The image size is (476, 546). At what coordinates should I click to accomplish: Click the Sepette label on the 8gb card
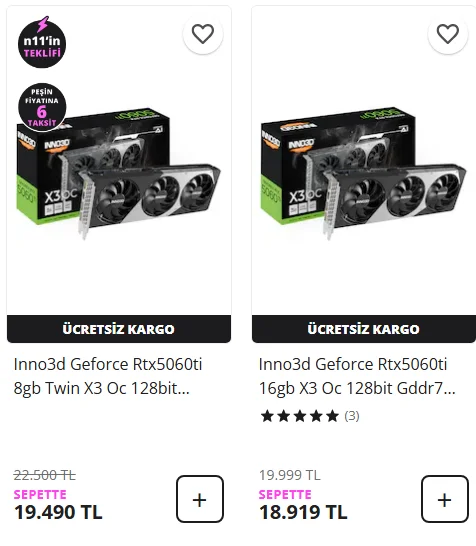tap(40, 494)
